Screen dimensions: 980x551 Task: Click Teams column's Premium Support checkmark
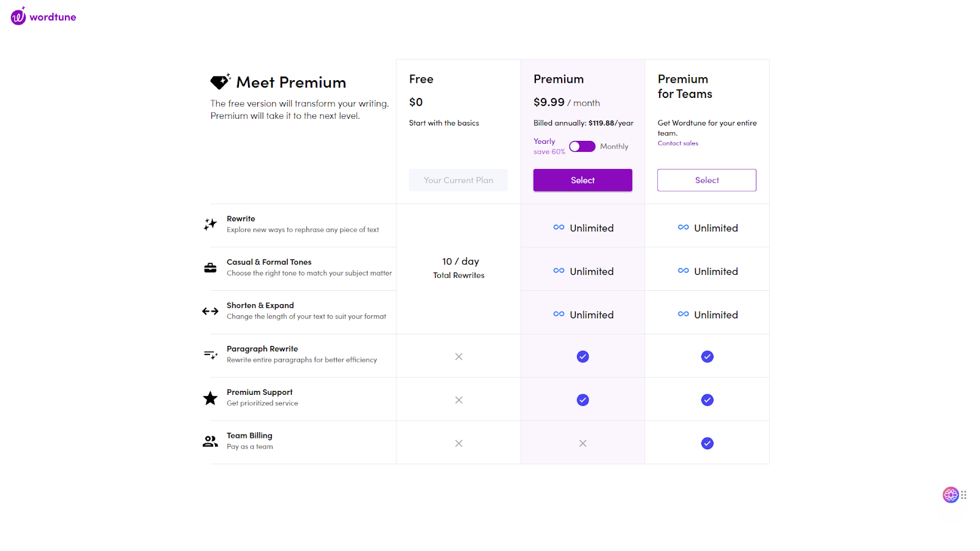707,400
